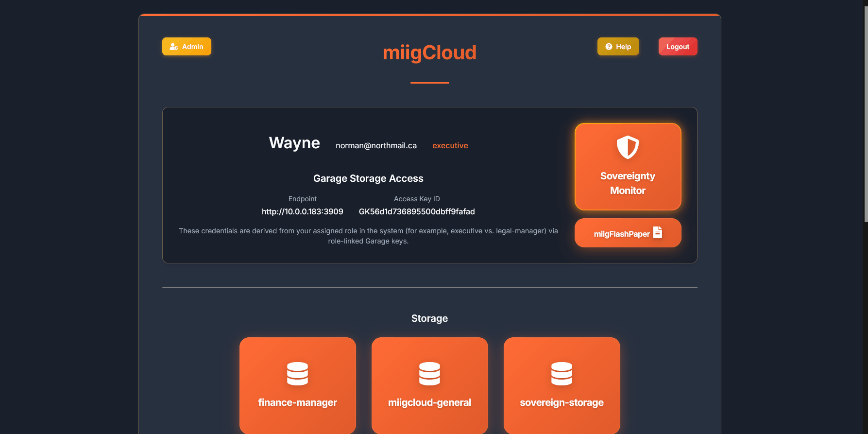
Task: Select the Access Key ID value
Action: (x=416, y=211)
